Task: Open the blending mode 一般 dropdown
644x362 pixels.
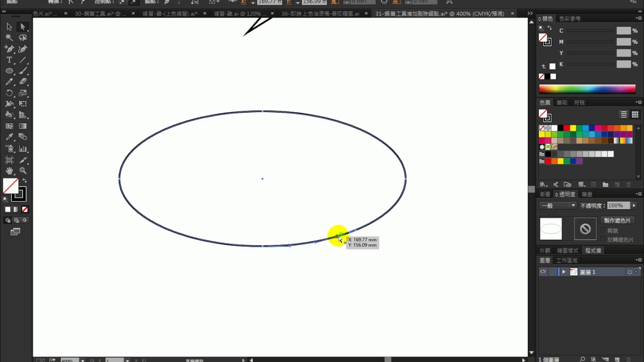Action: [x=558, y=206]
